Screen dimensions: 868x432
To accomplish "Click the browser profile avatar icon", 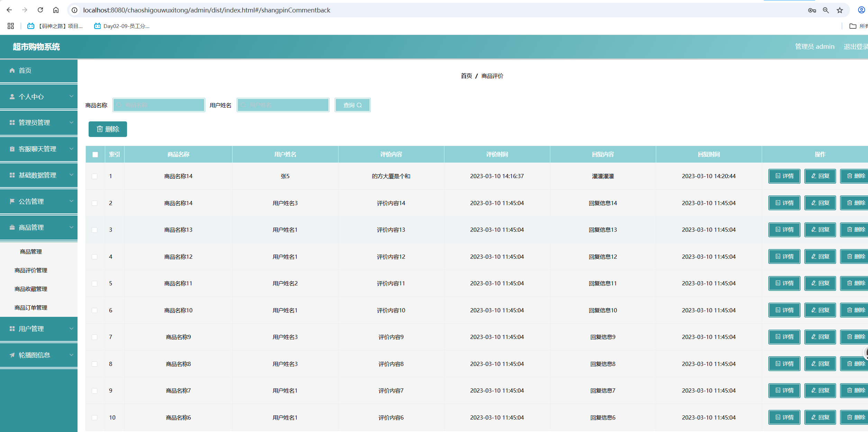I will point(861,10).
